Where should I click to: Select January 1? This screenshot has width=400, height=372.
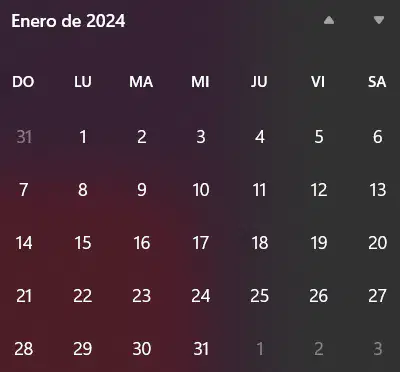click(83, 137)
